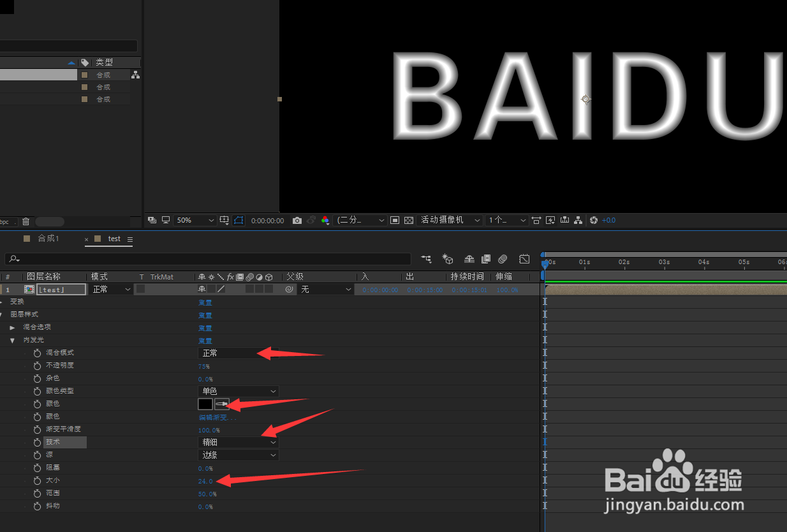Toggle stopwatch for 阻塞 property
Viewport: 787px width, 532px height.
tap(37, 468)
